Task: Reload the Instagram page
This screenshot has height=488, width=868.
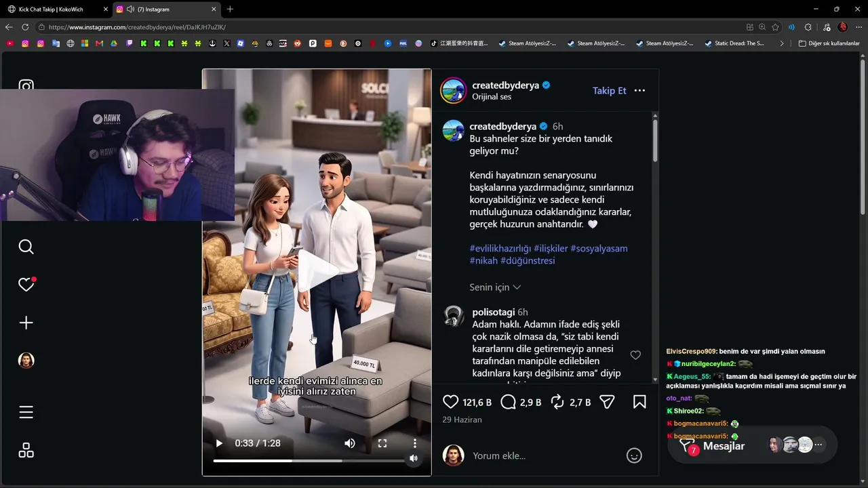Action: (25, 27)
